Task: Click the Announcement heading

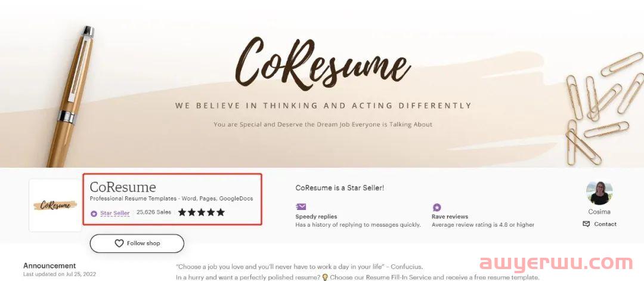Action: point(49,265)
